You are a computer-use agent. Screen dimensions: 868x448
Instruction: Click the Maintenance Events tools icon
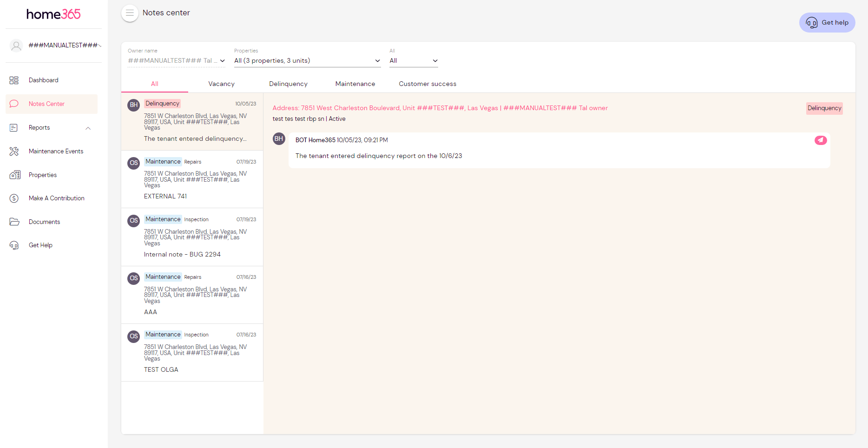point(14,152)
